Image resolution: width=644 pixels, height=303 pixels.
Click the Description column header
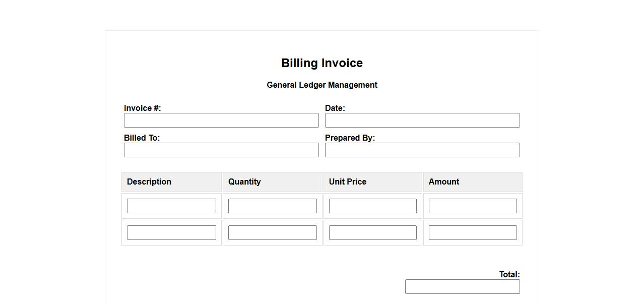coord(149,181)
